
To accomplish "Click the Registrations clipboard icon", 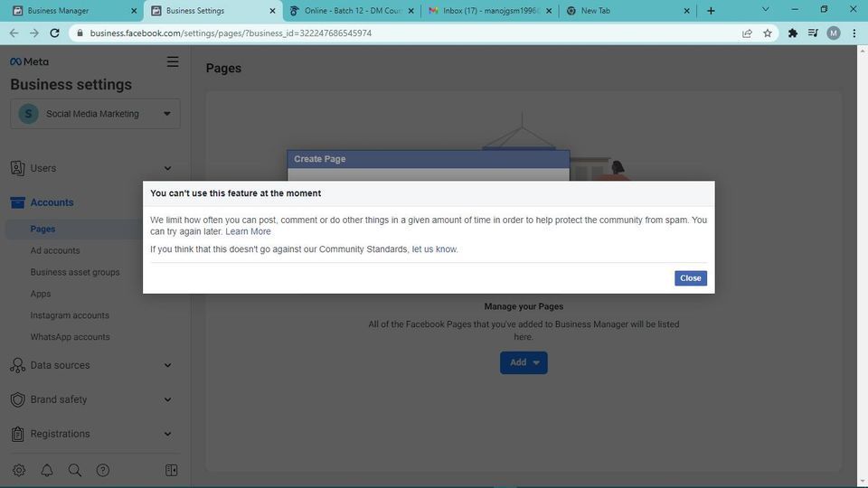I will tap(18, 434).
